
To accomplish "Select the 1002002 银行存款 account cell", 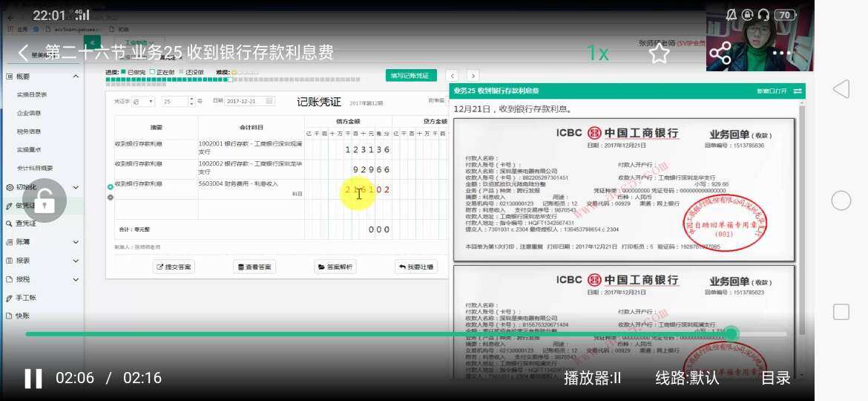I will [x=251, y=169].
